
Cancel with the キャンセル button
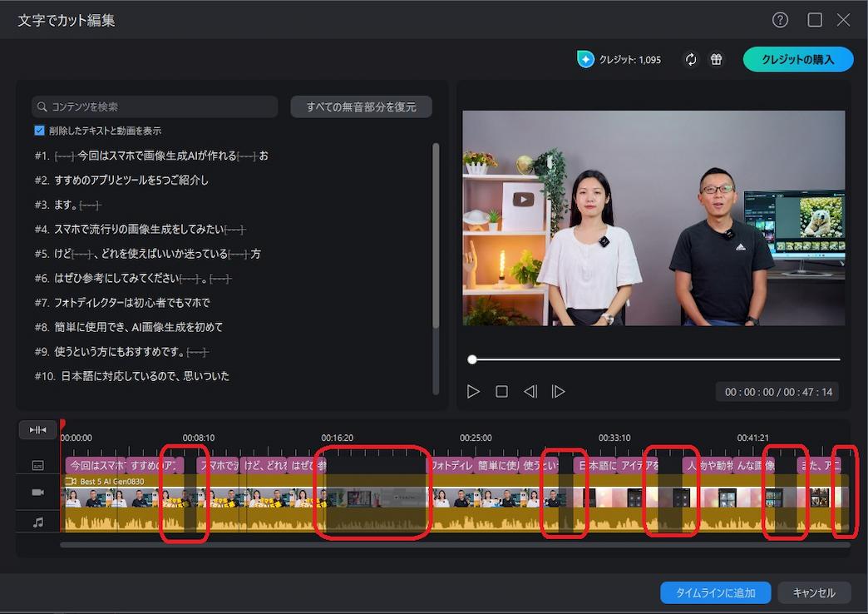click(814, 592)
